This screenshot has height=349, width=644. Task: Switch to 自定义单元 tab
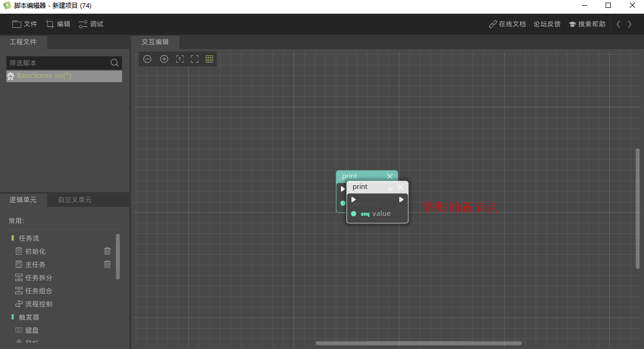pyautogui.click(x=75, y=200)
